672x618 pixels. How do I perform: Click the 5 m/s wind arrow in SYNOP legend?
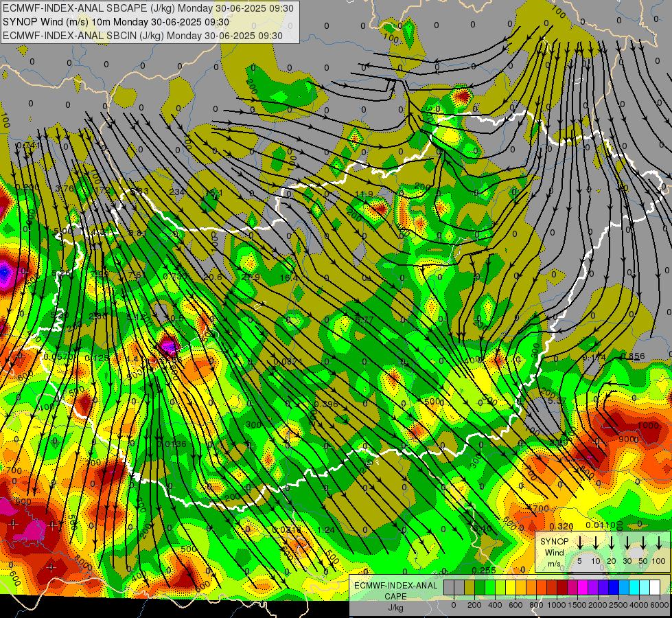click(x=579, y=542)
